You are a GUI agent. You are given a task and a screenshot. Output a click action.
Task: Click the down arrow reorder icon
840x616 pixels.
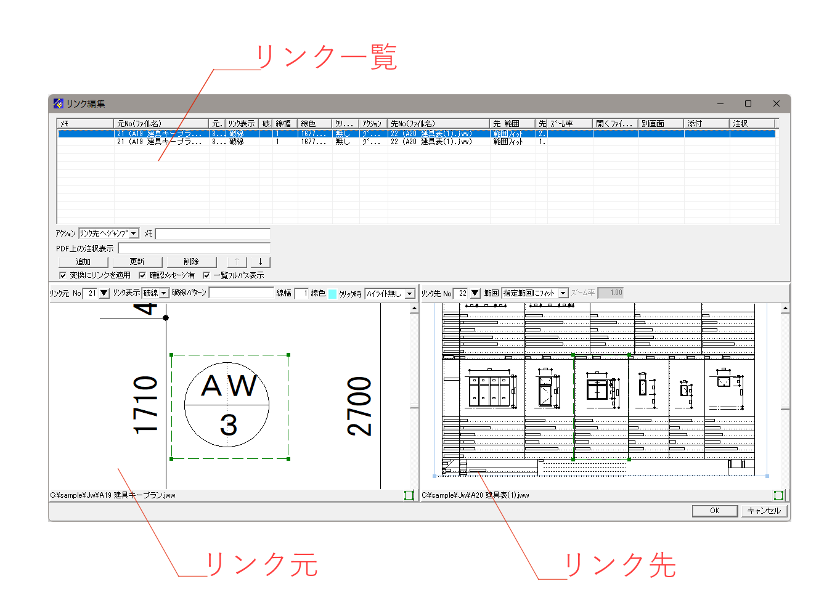pyautogui.click(x=261, y=261)
